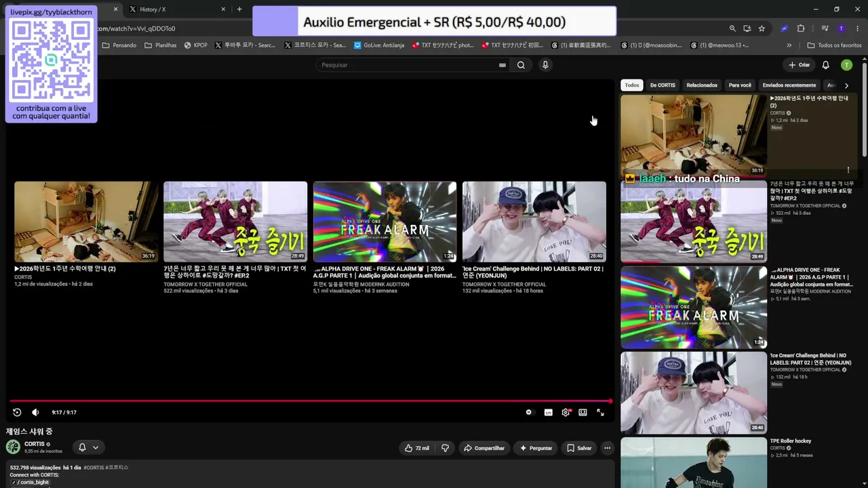Select the Todos filter chip
The image size is (868, 488).
coord(632,85)
